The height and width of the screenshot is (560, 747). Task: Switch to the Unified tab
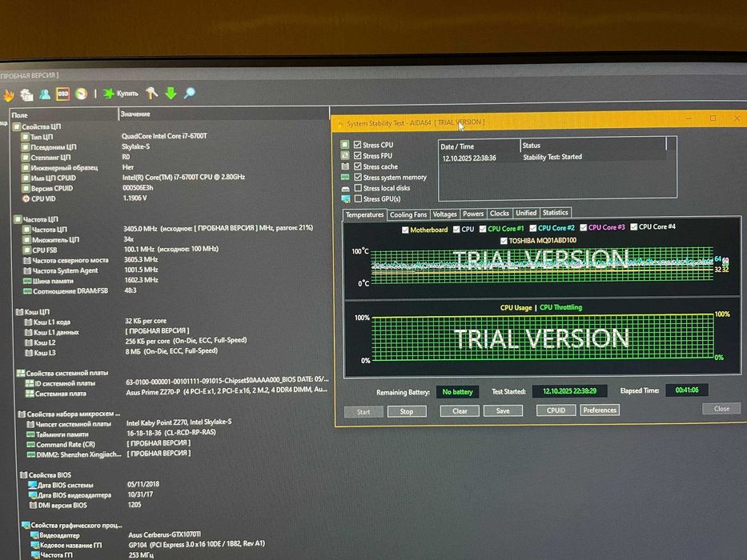(526, 213)
